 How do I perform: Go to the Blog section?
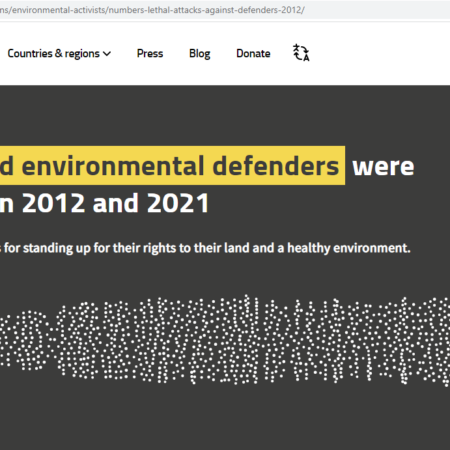point(200,54)
